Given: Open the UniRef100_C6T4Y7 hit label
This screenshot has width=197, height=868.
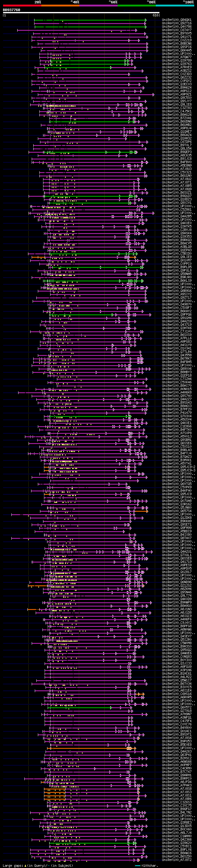Looking at the screenshot, I should [177, 30].
